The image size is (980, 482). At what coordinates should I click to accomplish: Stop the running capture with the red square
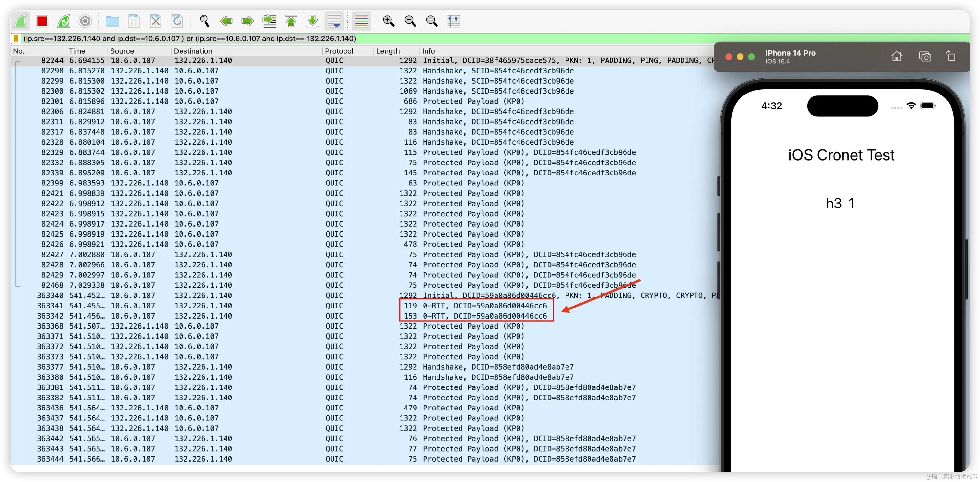pyautogui.click(x=42, y=21)
